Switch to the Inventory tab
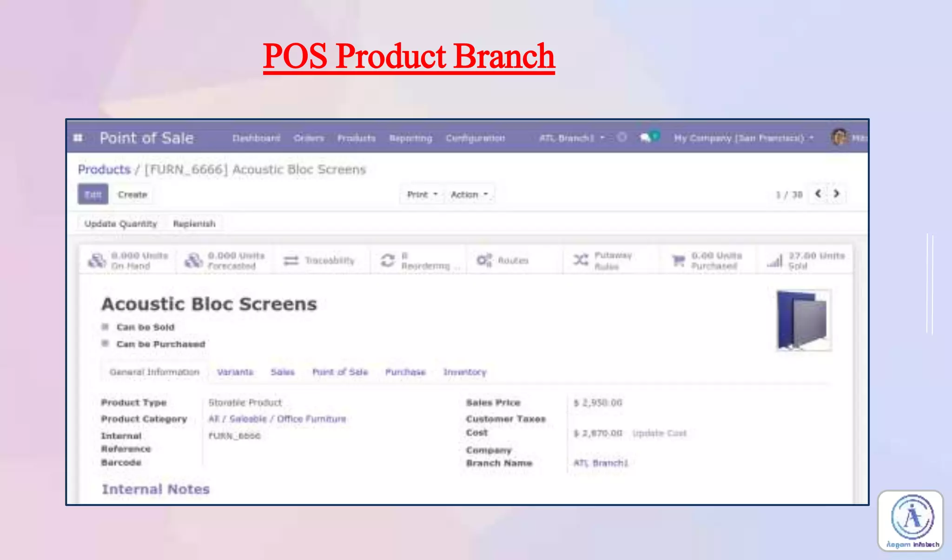 pyautogui.click(x=464, y=372)
